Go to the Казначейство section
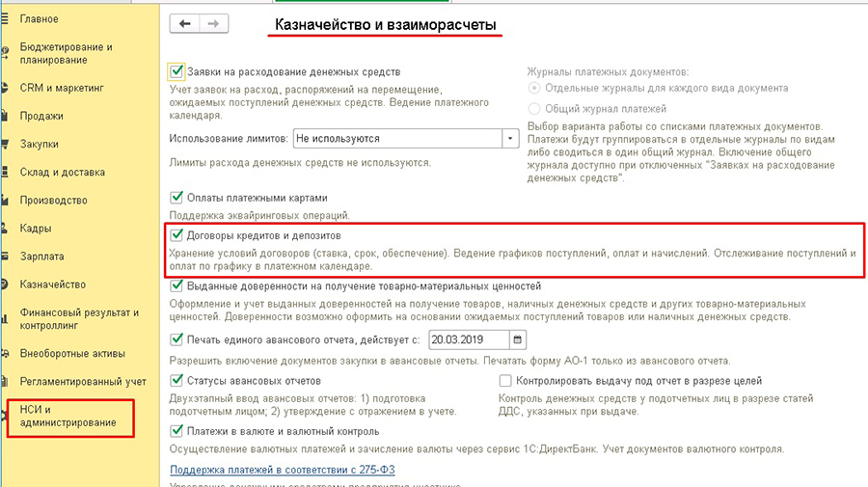The width and height of the screenshot is (868, 487). pos(53,285)
